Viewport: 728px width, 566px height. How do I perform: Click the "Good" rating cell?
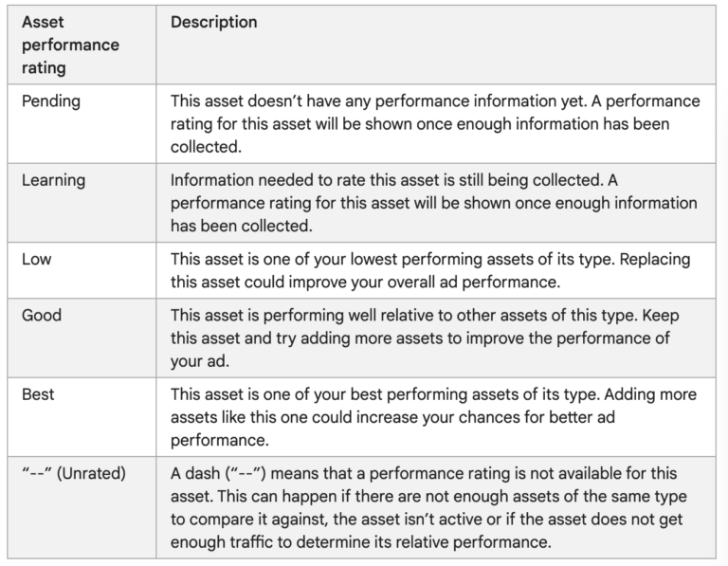pyautogui.click(x=40, y=315)
